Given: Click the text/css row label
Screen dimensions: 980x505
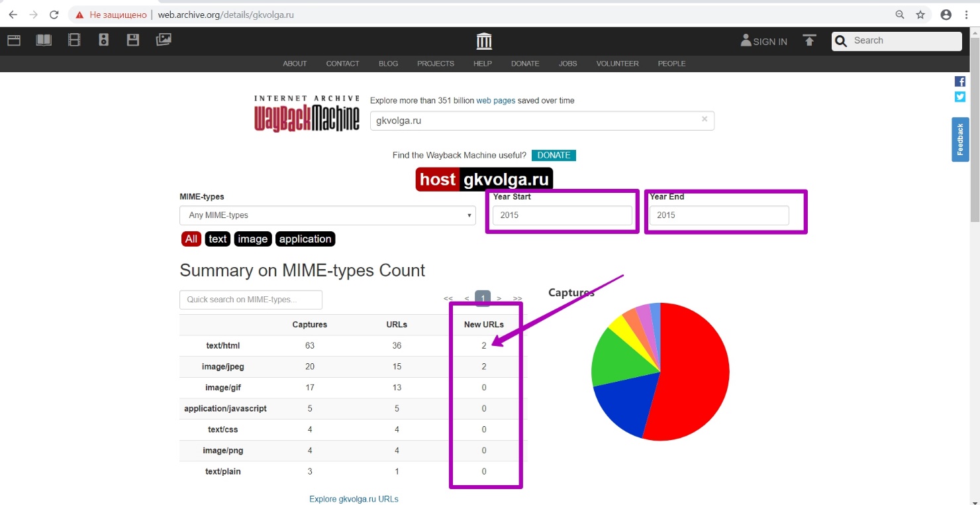Looking at the screenshot, I should pyautogui.click(x=223, y=429).
